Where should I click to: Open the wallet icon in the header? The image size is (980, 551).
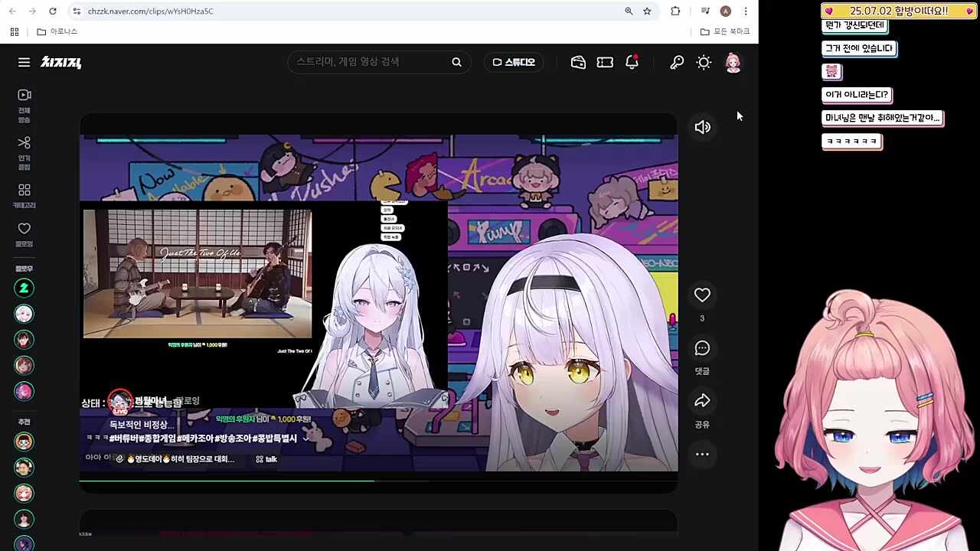tap(578, 63)
